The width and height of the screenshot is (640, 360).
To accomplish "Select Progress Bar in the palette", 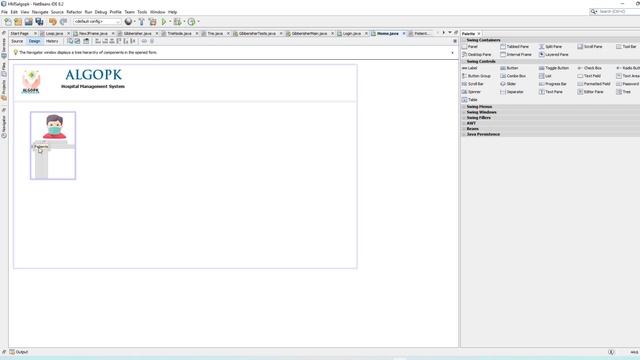I will (553, 84).
